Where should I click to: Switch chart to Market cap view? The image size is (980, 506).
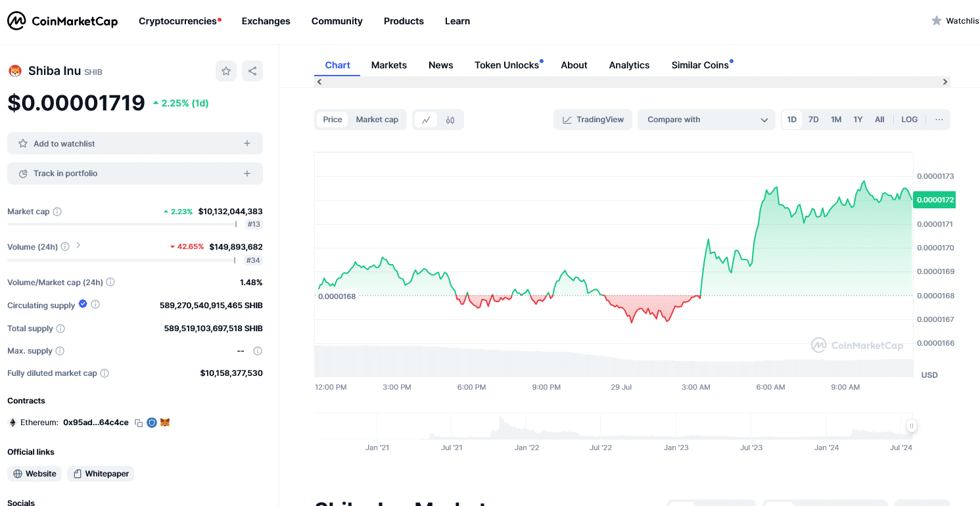tap(377, 120)
